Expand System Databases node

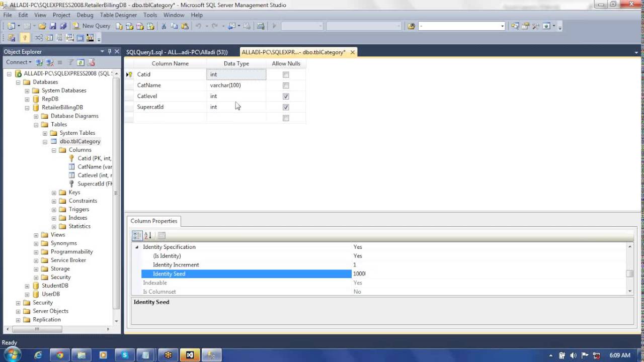[x=27, y=90]
